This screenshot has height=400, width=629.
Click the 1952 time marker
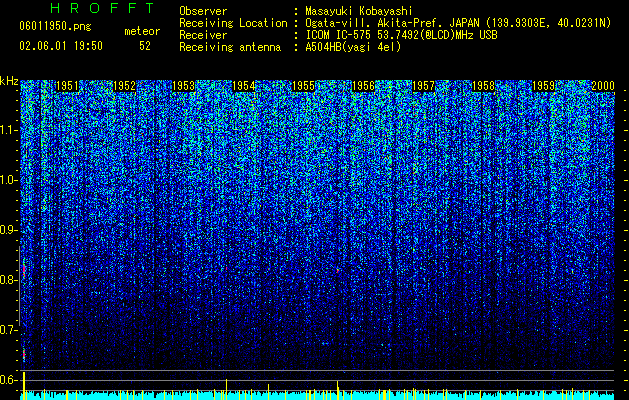coord(125,86)
